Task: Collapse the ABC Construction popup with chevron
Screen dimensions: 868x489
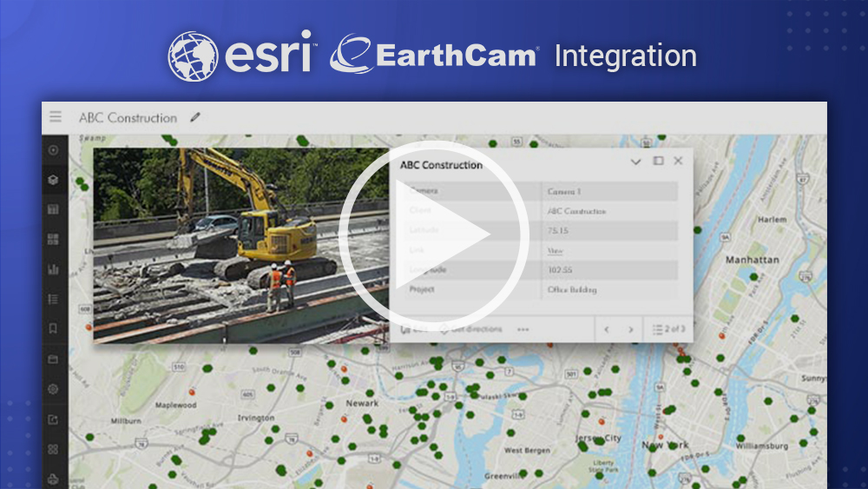Action: [x=635, y=162]
